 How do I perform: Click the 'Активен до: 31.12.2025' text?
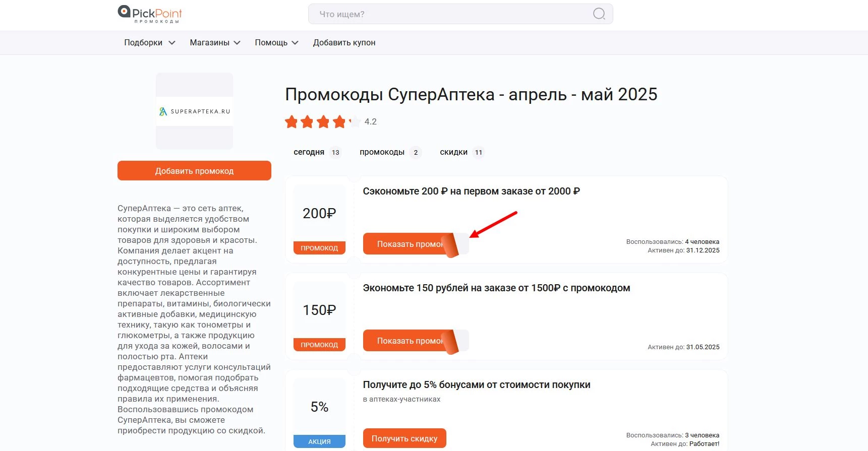pos(683,250)
